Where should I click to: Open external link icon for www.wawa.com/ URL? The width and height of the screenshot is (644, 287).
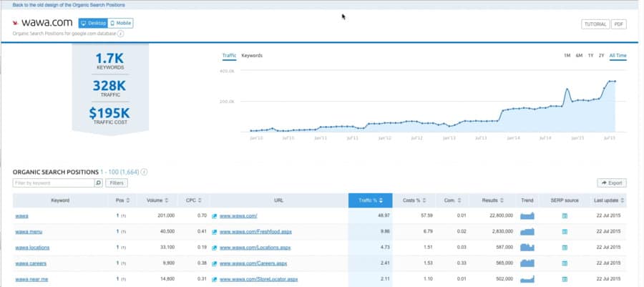coord(214,216)
